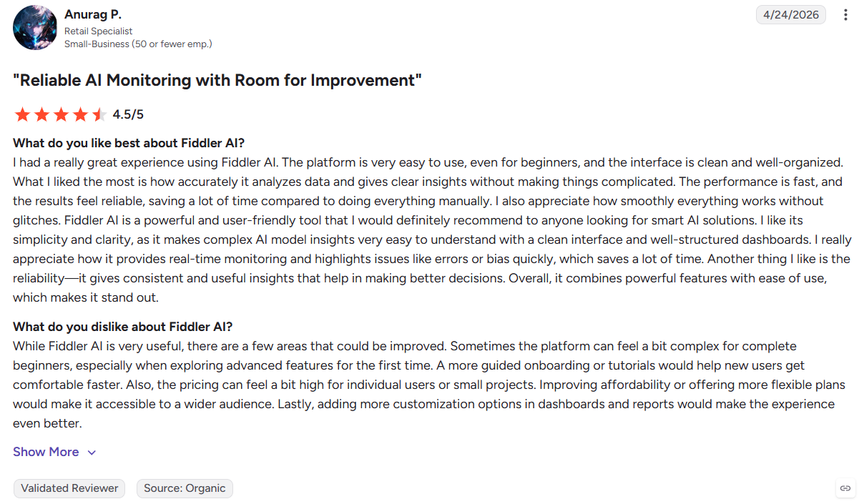
Task: Expand review with Show More link
Action: point(46,452)
